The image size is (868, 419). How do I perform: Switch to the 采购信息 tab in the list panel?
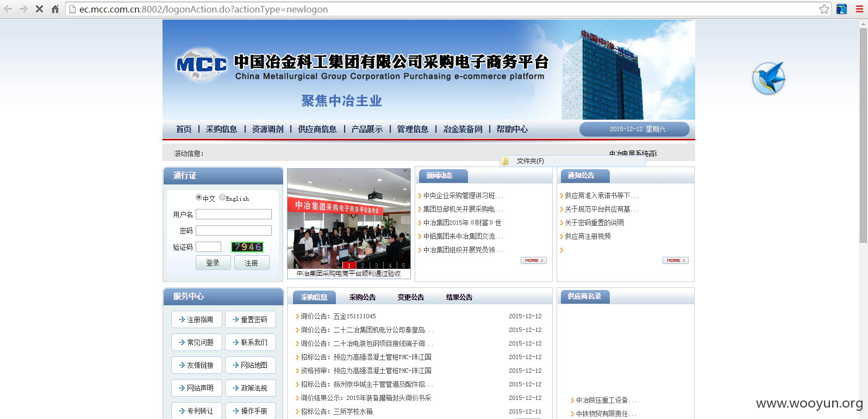point(314,297)
